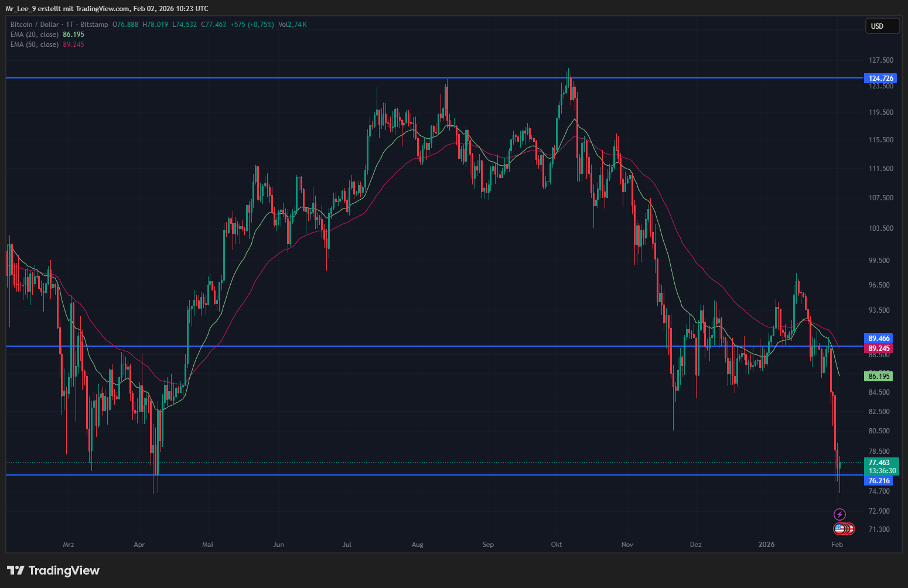Click the Mai label on the time axis

point(207,545)
